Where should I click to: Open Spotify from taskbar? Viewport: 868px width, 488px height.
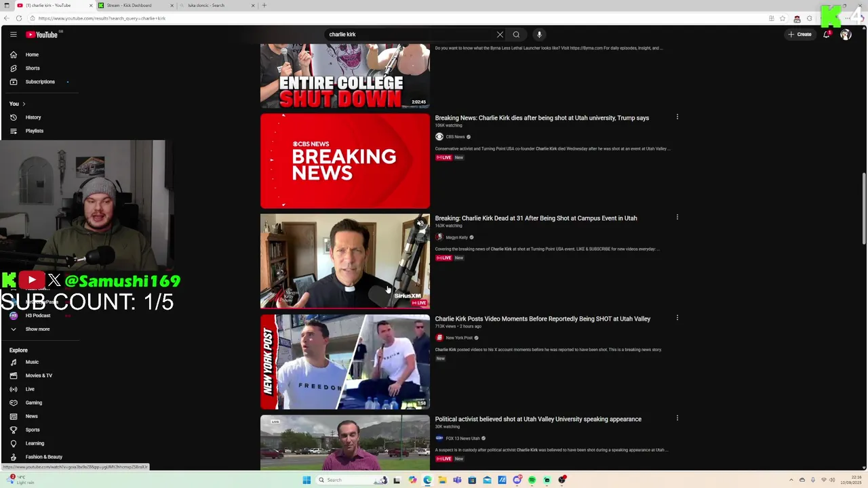(532, 480)
